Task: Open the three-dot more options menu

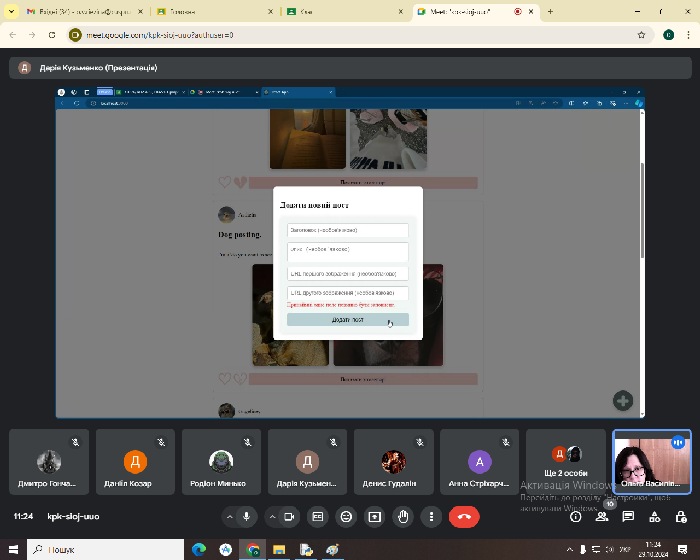Action: 431,517
